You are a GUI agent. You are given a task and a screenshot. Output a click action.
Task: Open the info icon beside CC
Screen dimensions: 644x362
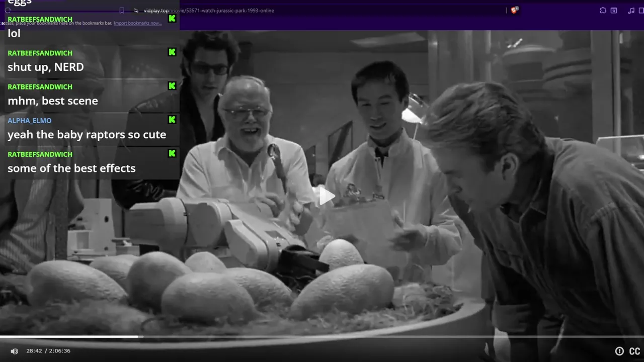click(x=619, y=351)
